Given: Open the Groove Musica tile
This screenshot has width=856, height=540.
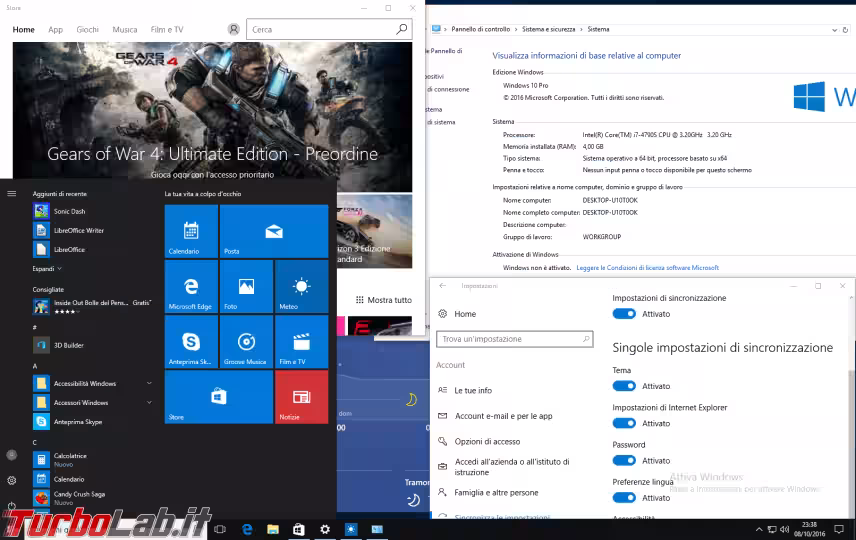Looking at the screenshot, I should pyautogui.click(x=246, y=342).
